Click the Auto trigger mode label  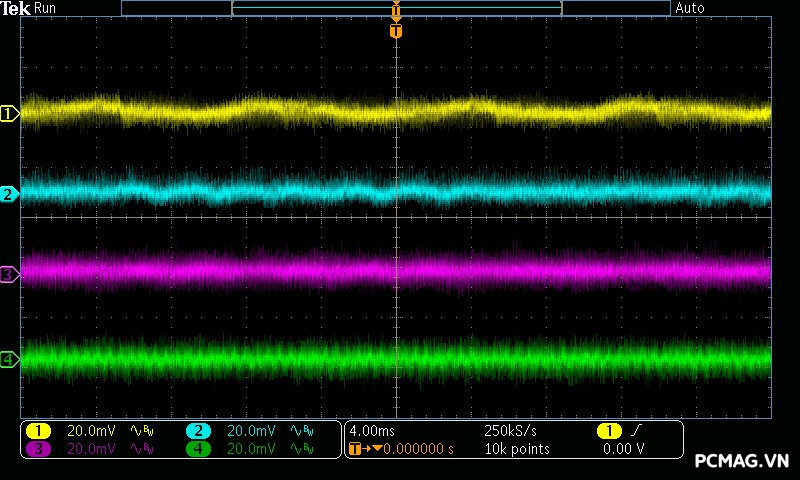690,8
